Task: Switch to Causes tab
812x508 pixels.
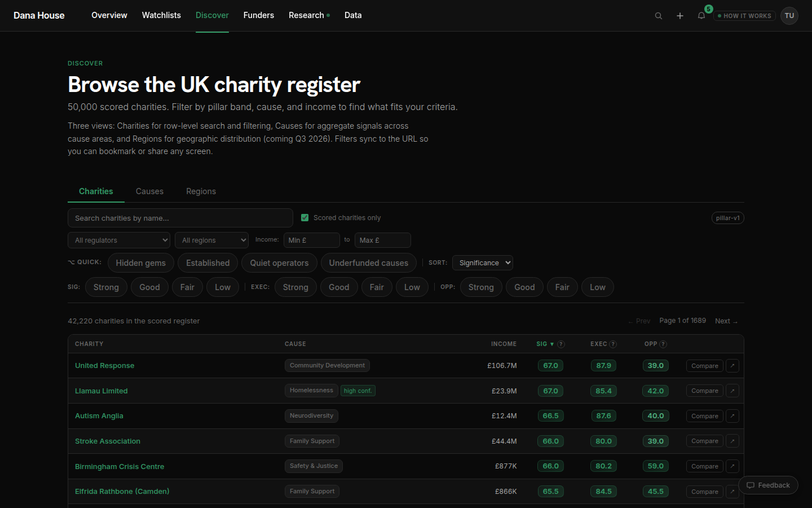Action: pos(149,191)
